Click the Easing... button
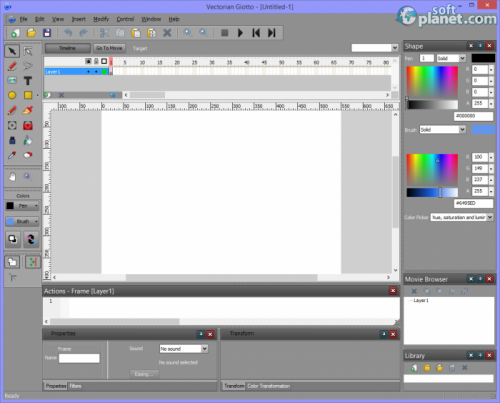This screenshot has width=500, height=403. click(144, 374)
